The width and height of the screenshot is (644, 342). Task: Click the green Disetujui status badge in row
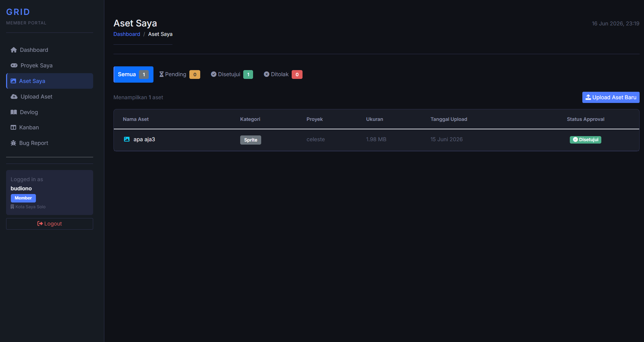(x=585, y=140)
